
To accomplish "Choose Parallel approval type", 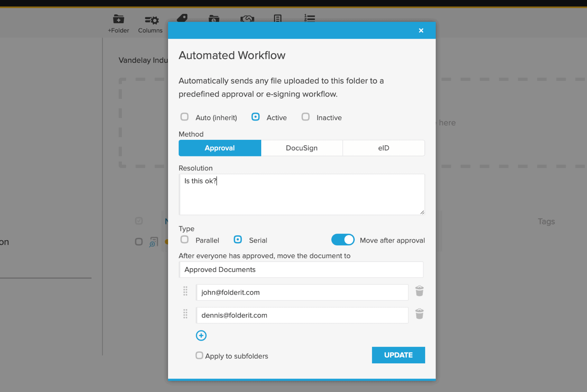I will (185, 240).
